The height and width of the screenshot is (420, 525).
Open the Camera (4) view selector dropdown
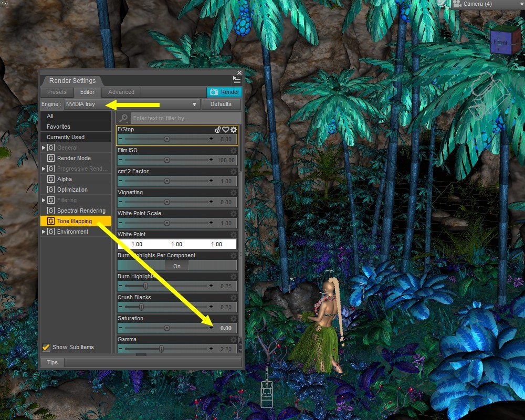pos(488,4)
